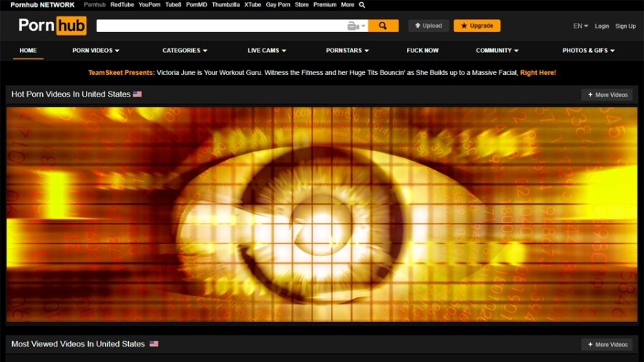This screenshot has height=362, width=644.
Task: Click the Sign Up link
Action: [625, 26]
